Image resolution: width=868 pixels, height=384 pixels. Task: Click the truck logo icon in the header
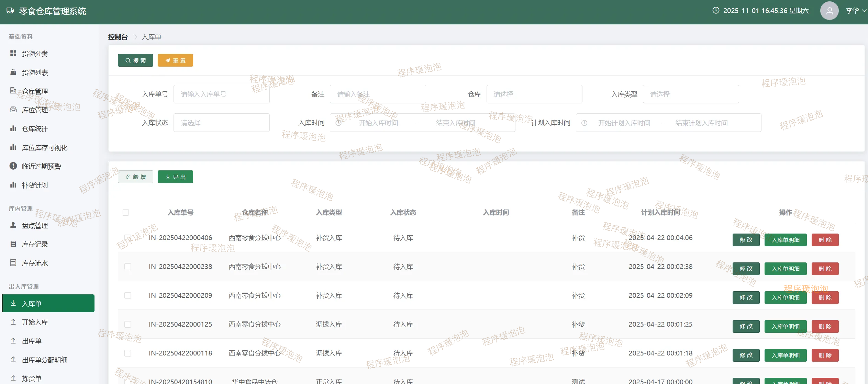(10, 11)
